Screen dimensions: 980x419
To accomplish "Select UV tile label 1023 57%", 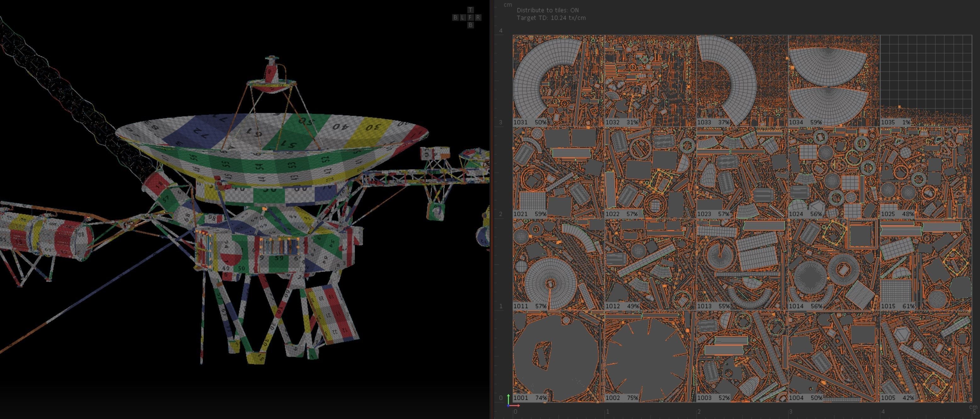I will [713, 214].
